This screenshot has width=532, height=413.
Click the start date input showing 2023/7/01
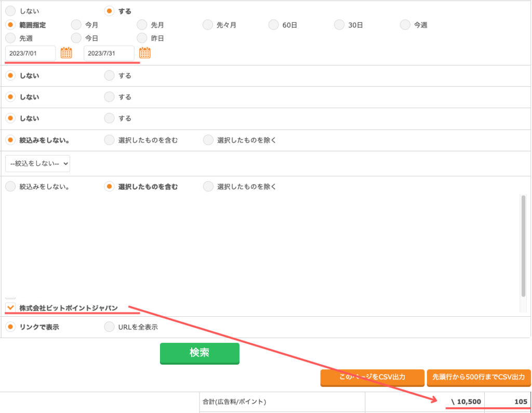tap(30, 53)
